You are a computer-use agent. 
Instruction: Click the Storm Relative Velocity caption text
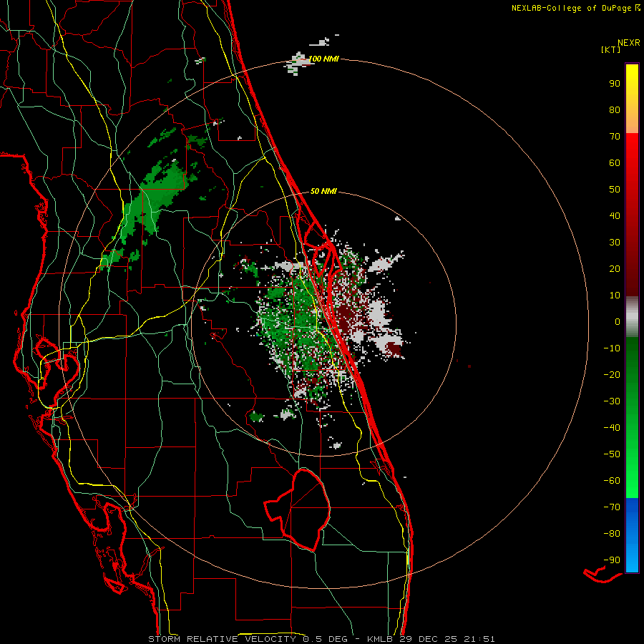tap(321, 639)
